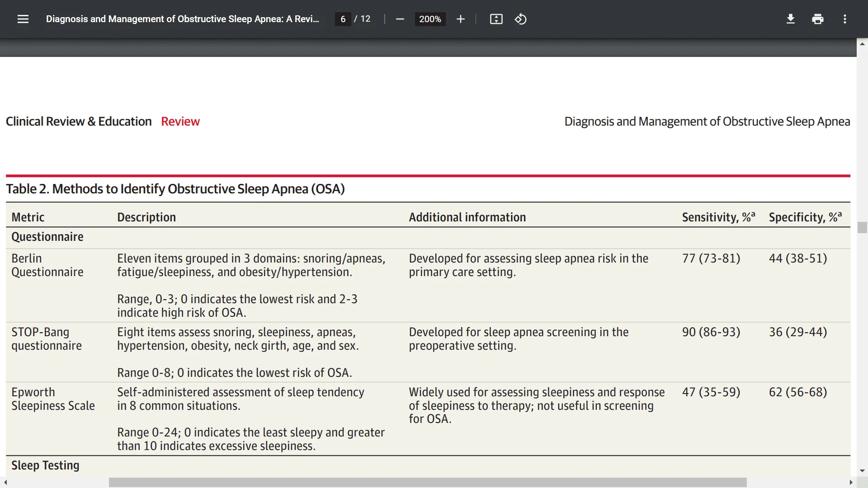Screen dimensions: 868x488
Task: Click the horizontal scrollbar thumb
Action: [x=428, y=483]
